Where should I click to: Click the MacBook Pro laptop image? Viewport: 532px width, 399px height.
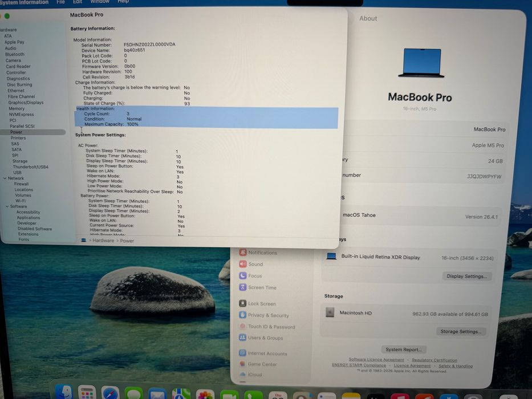point(421,63)
